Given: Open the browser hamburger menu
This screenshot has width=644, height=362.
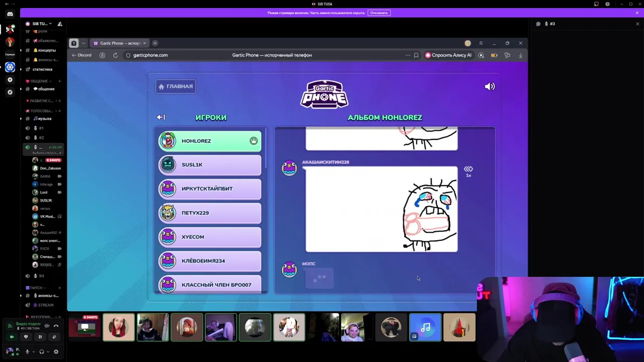Looking at the screenshot, I should [480, 43].
